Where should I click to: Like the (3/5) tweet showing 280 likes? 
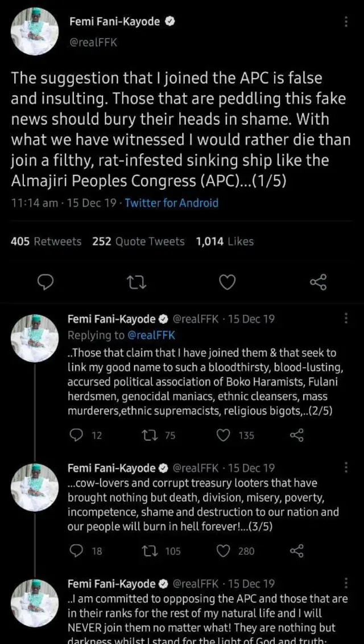[223, 551]
